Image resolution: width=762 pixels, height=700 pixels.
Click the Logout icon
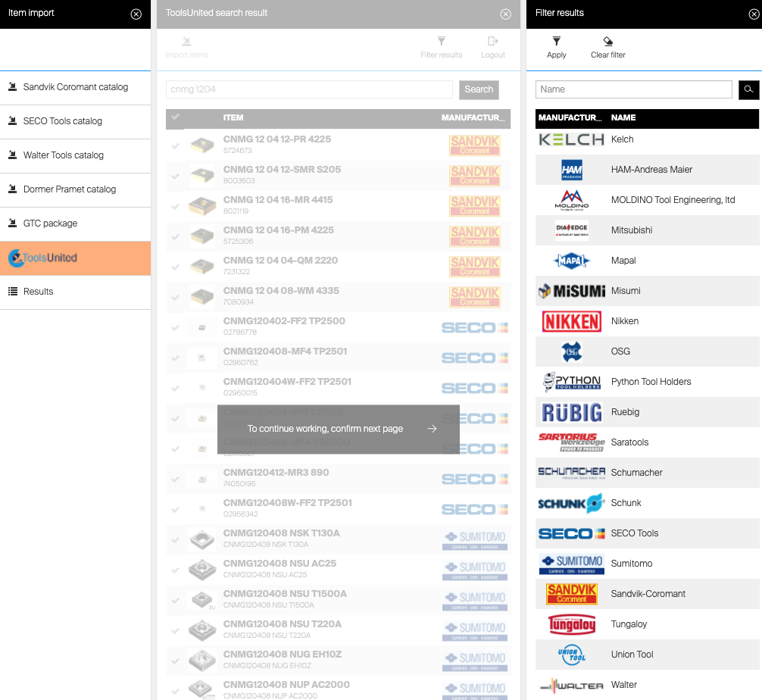tap(493, 42)
